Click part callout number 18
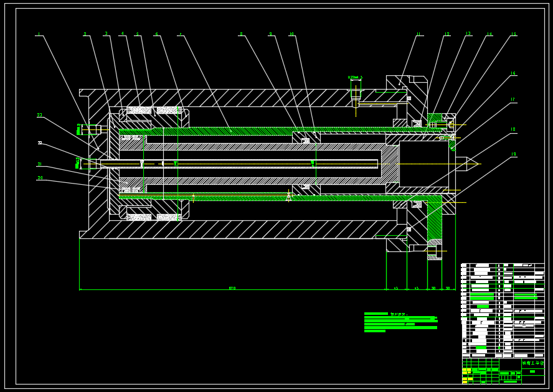This screenshot has width=553, height=392. (x=513, y=129)
